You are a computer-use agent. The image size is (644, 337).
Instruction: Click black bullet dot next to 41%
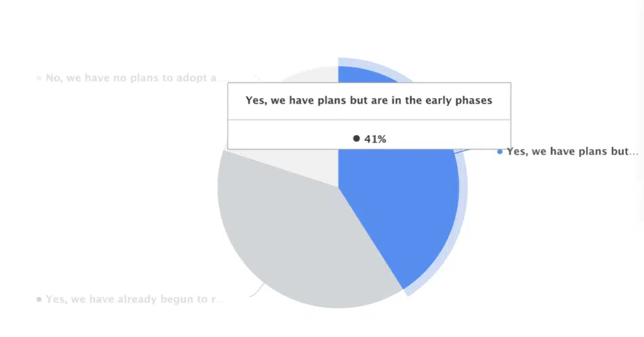click(357, 139)
